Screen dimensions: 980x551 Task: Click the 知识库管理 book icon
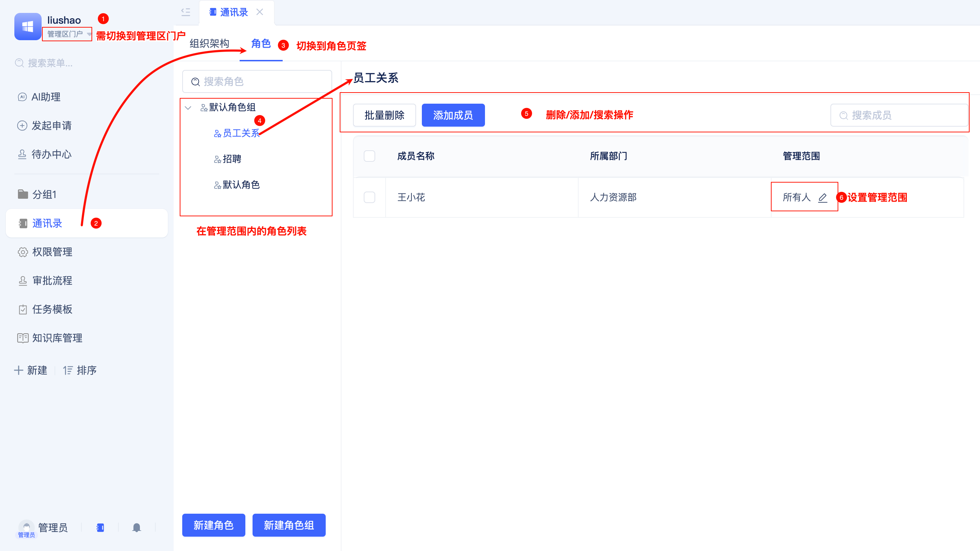tap(23, 338)
